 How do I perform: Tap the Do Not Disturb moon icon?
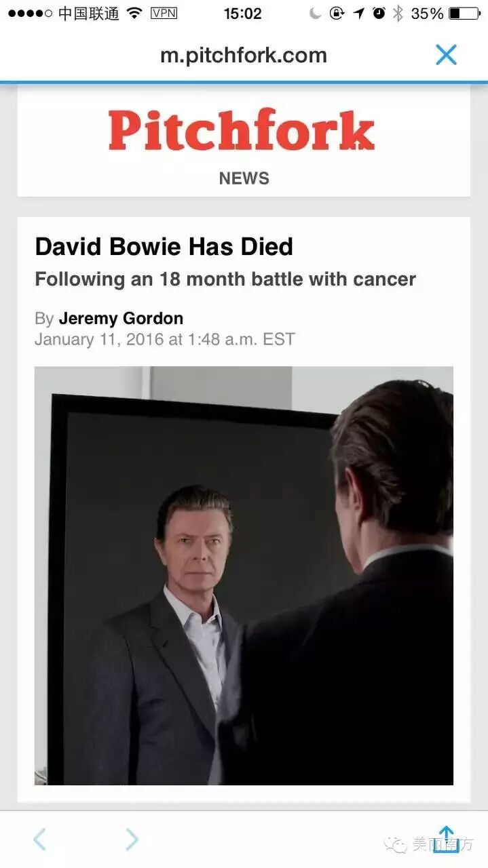pos(315,13)
